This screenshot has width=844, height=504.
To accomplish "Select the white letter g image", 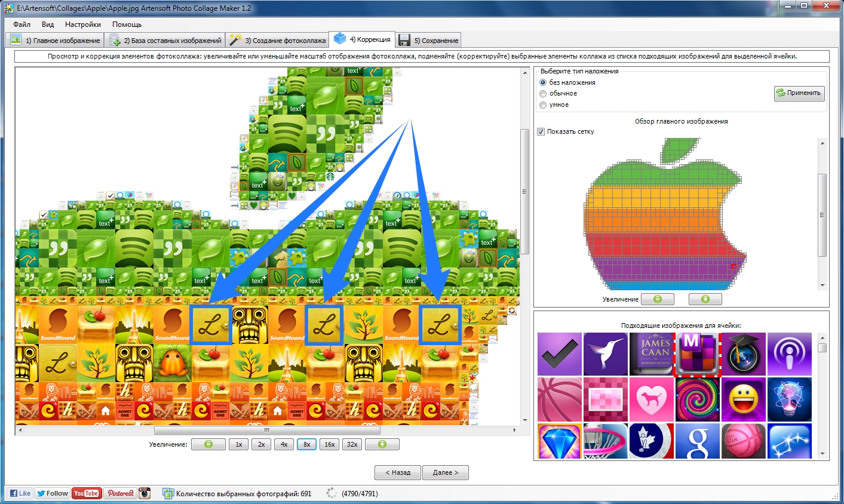I will click(698, 441).
